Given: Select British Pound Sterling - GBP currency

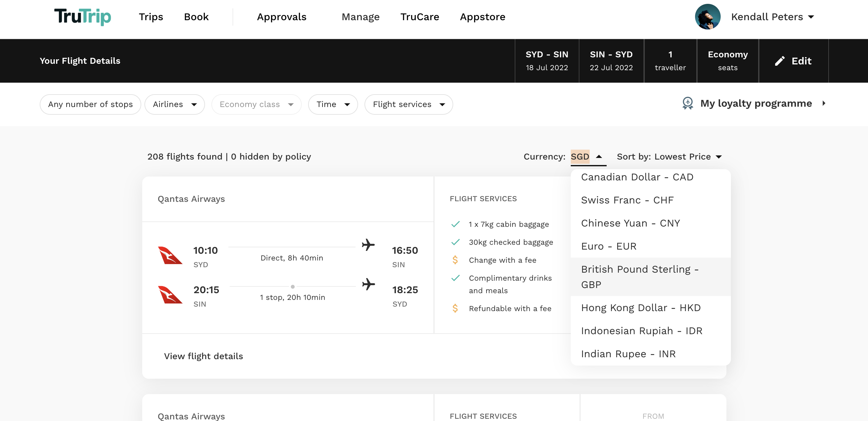Looking at the screenshot, I should tap(640, 277).
